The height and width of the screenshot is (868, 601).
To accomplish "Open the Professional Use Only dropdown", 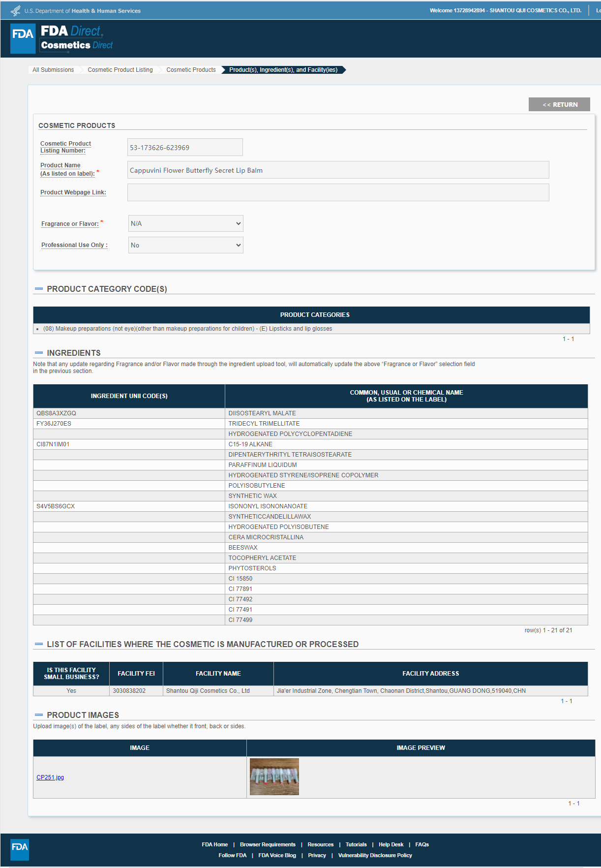I will [185, 245].
